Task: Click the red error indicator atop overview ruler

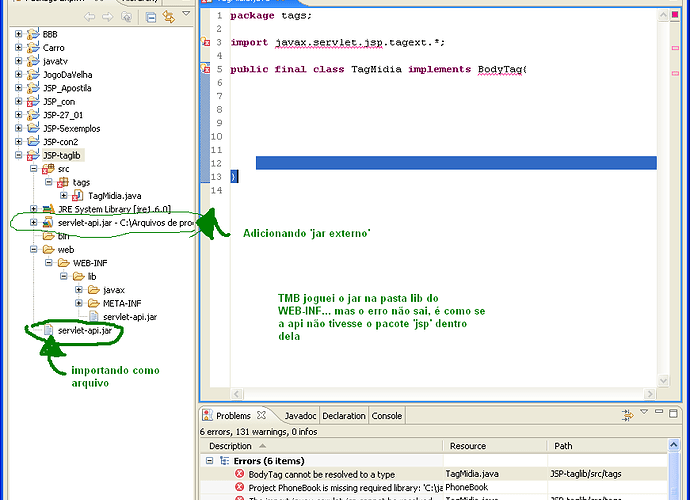Action: 675,15
